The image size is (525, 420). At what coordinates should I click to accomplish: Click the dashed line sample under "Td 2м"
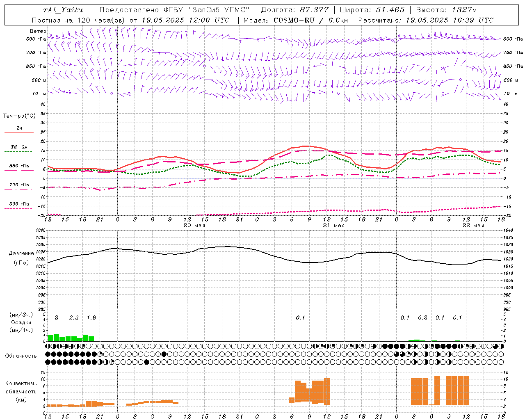pos(19,152)
